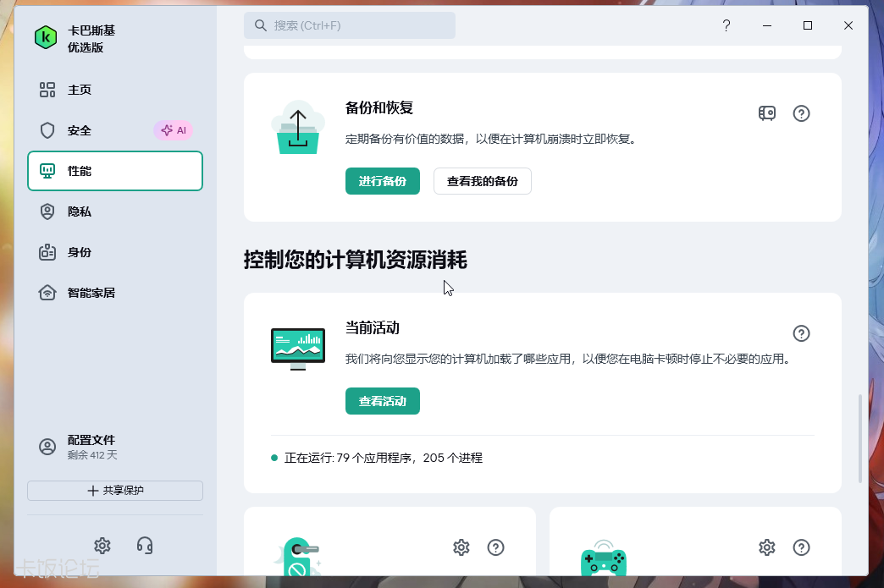Open settings via sidebar gear icon

[x=102, y=545]
